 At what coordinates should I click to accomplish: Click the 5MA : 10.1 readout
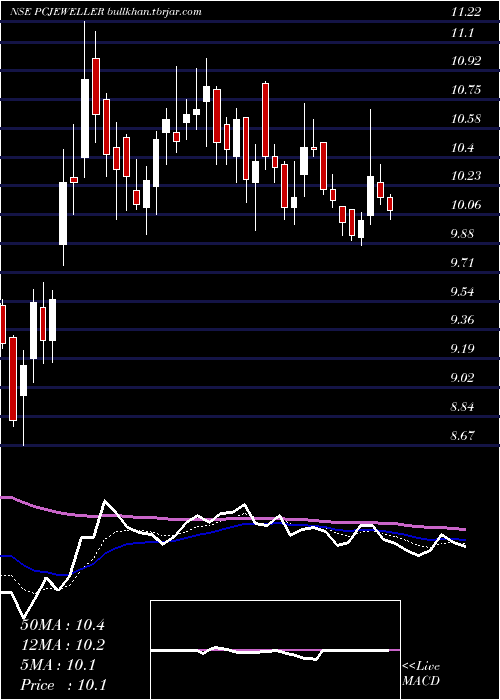[58, 665]
